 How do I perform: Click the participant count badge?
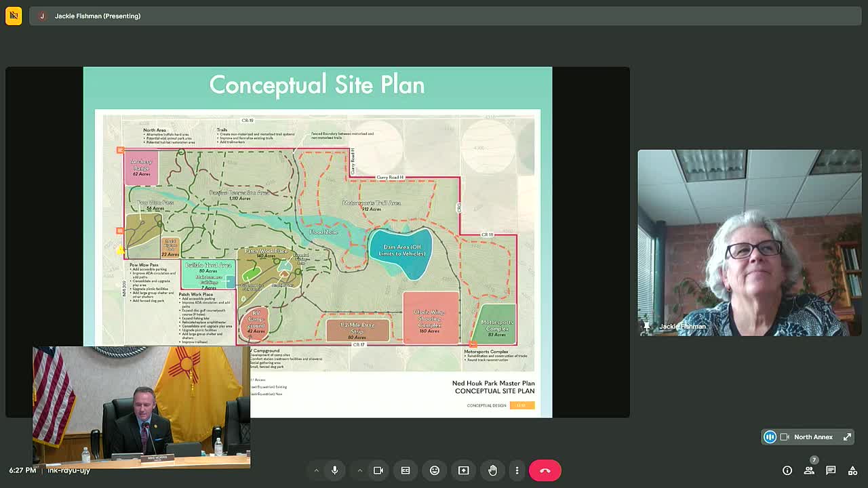(x=814, y=460)
